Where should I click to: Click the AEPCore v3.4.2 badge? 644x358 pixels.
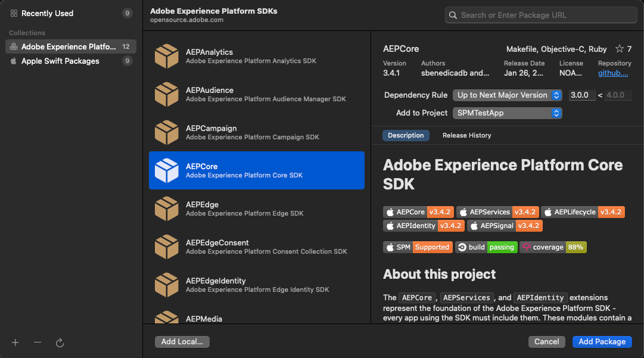(419, 212)
